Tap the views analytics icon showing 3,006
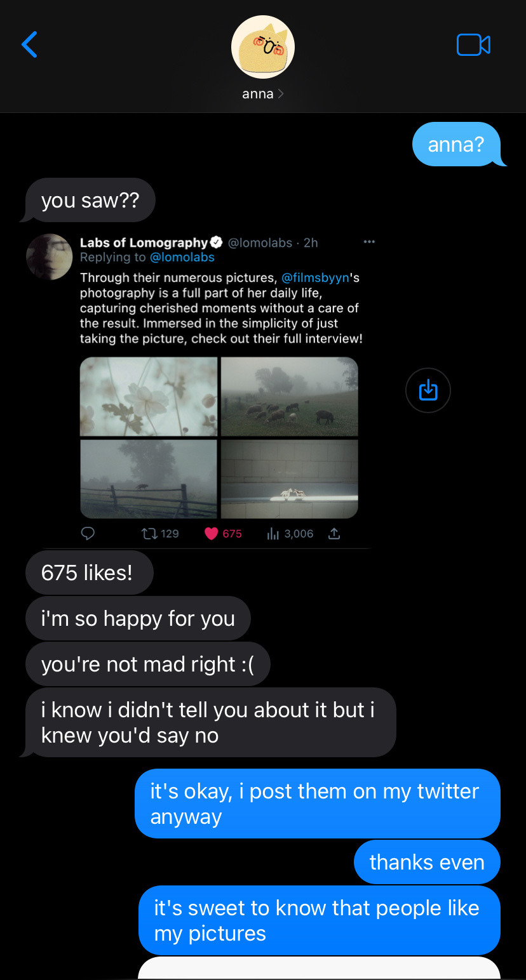526x980 pixels. (274, 534)
